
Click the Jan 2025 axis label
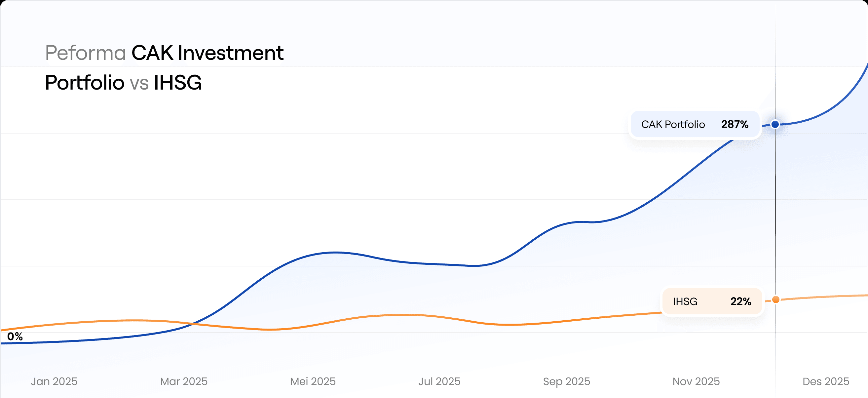click(x=54, y=381)
